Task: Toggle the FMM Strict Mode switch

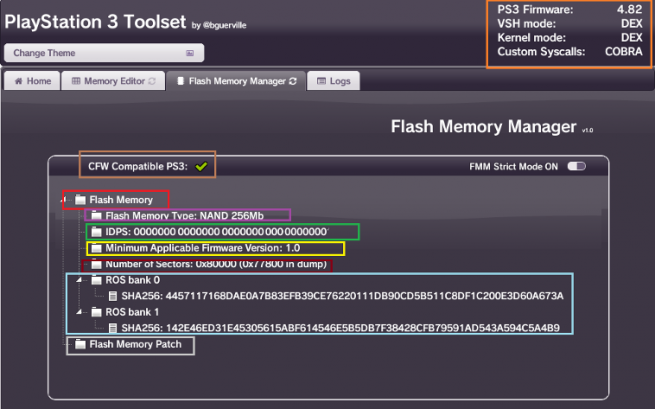Action: click(576, 167)
